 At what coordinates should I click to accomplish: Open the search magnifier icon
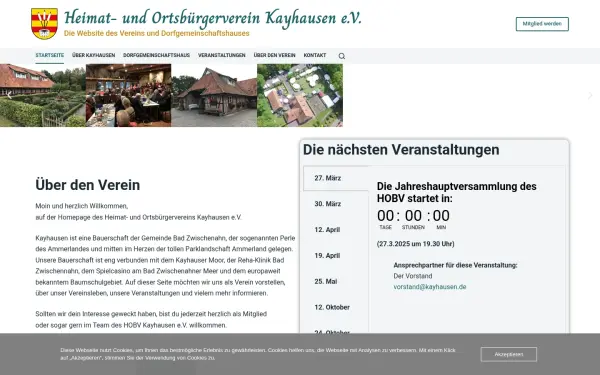342,56
